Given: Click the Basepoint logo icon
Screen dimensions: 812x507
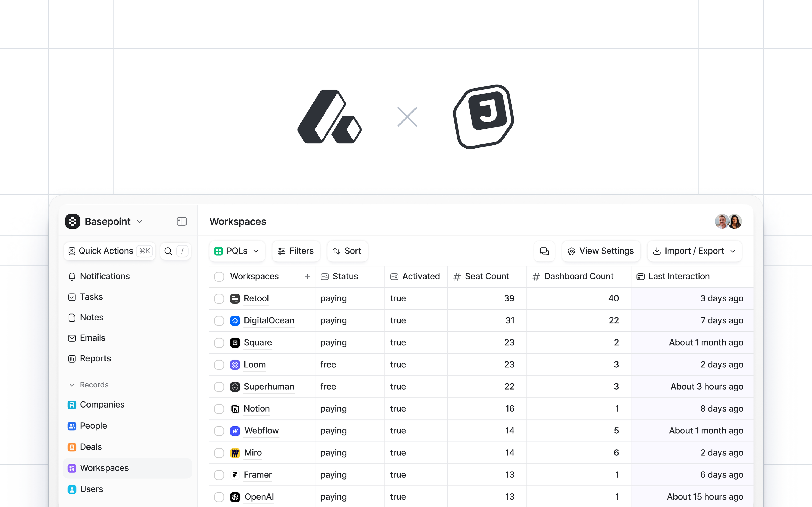Looking at the screenshot, I should pos(73,221).
